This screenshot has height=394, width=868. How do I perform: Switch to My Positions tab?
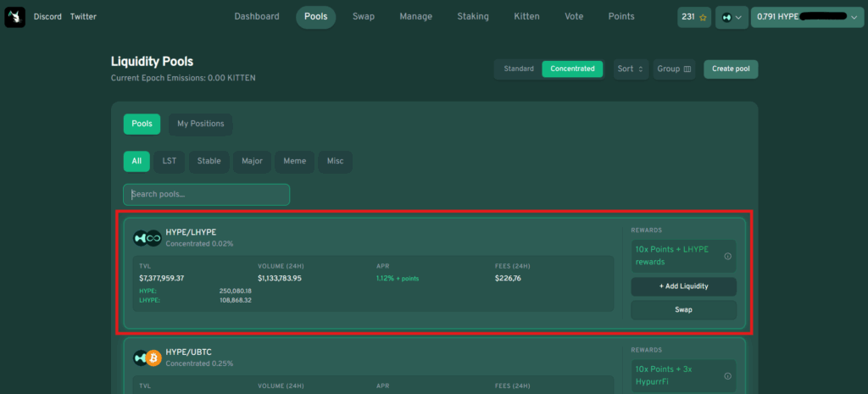point(200,124)
